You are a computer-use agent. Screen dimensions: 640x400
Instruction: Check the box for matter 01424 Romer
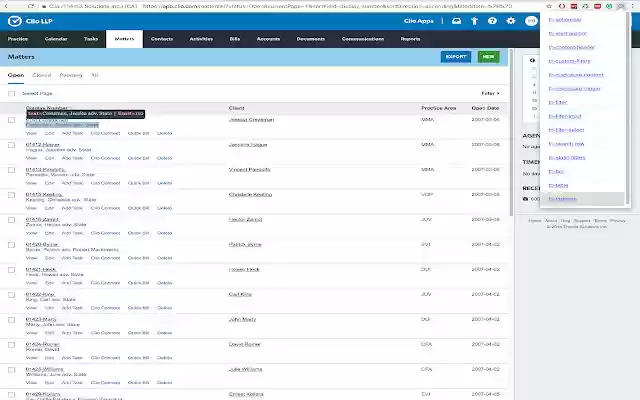[x=11, y=345]
